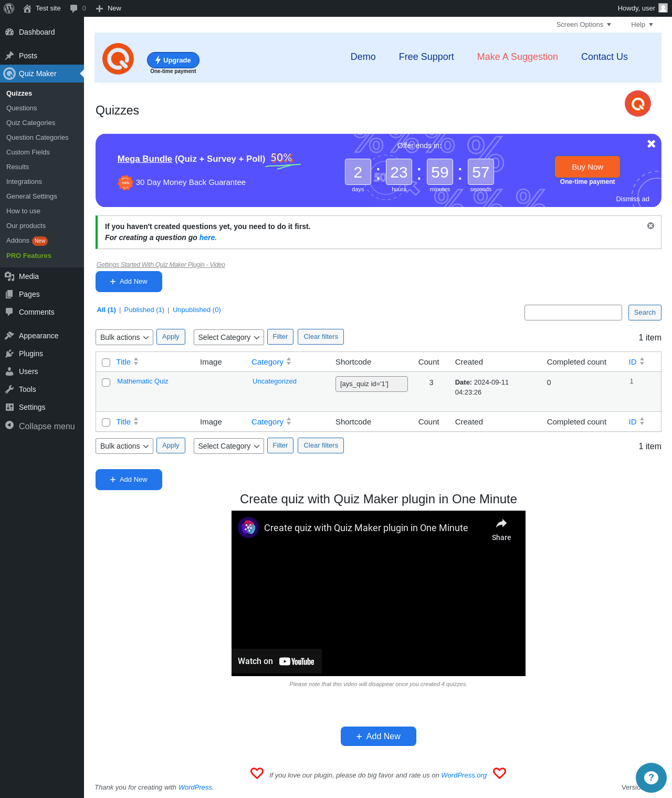672x798 pixels.
Task: Open Make A Suggestion link
Action: pyautogui.click(x=518, y=57)
